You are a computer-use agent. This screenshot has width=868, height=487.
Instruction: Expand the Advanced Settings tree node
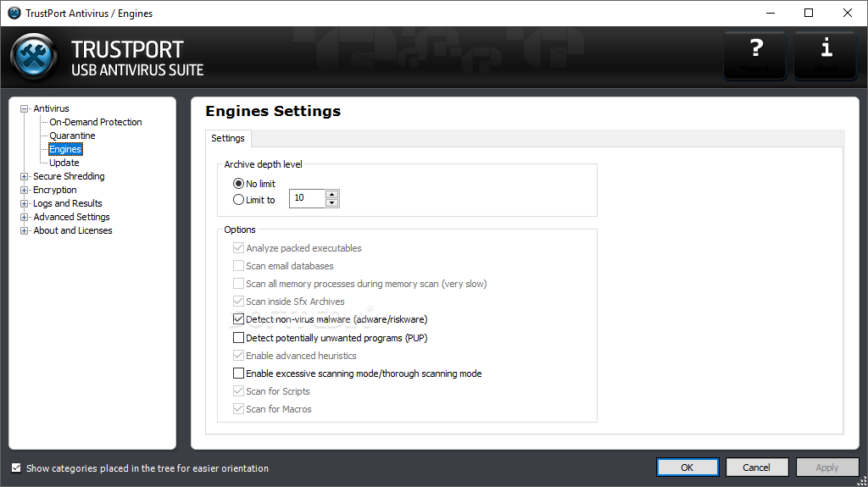point(25,217)
